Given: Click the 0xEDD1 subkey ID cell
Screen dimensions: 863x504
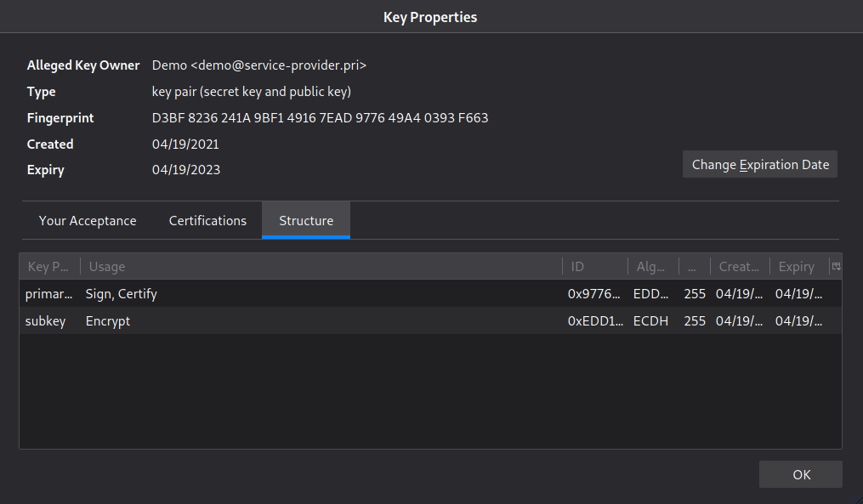Looking at the screenshot, I should click(595, 320).
